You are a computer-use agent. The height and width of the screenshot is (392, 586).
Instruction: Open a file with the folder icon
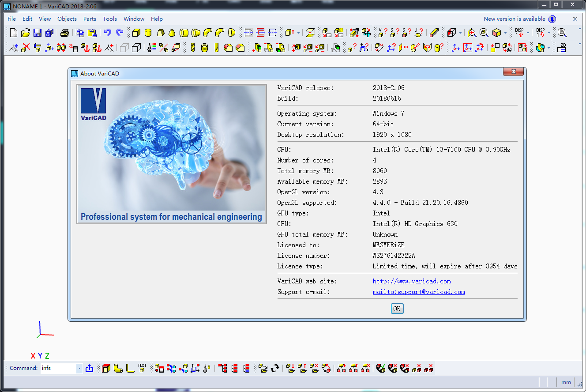pos(26,32)
